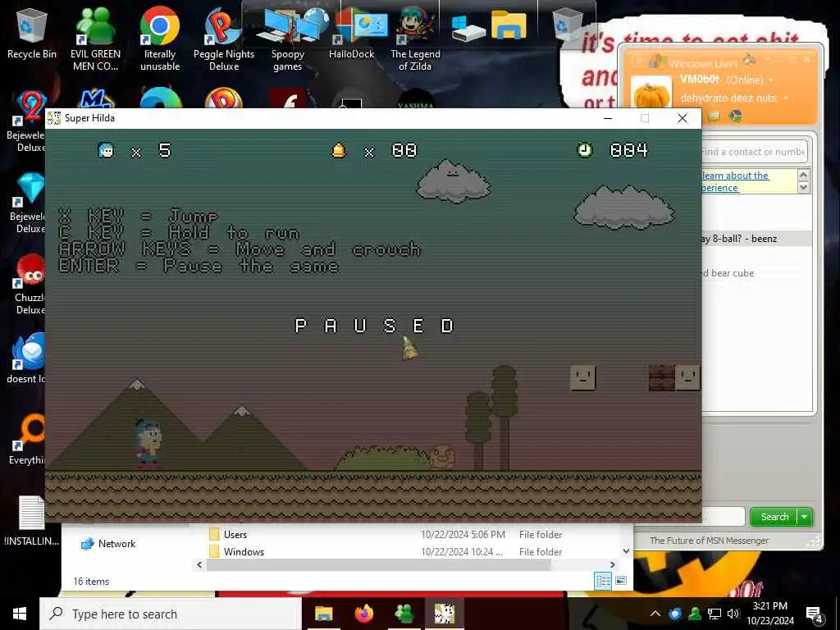The image size is (840, 630).
Task: Switch Explorer to details view
Action: click(603, 581)
